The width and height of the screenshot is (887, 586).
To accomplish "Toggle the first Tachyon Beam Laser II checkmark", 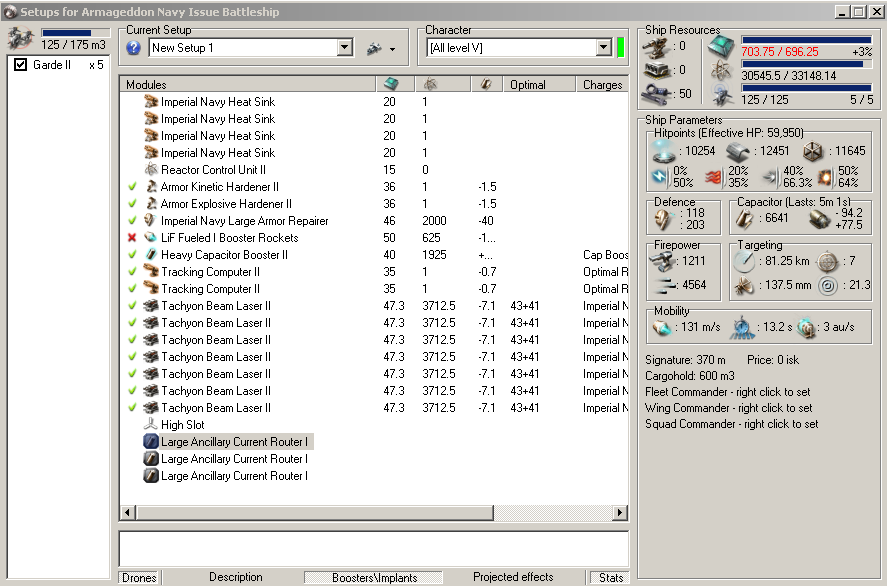I will [132, 305].
